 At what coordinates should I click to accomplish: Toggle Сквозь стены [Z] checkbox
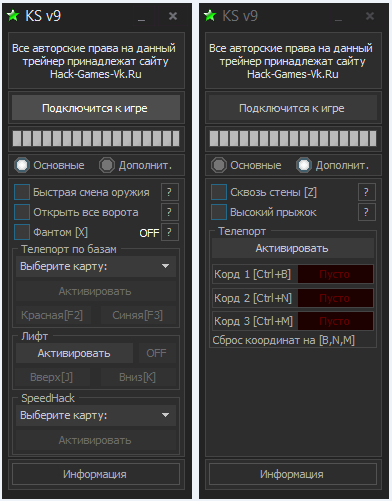pos(219,192)
